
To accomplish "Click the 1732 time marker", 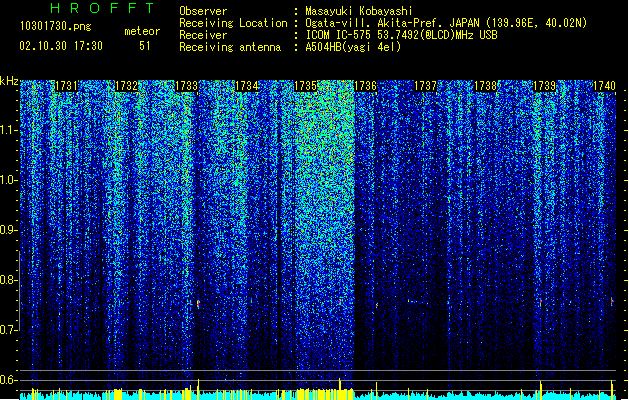I will pos(126,86).
